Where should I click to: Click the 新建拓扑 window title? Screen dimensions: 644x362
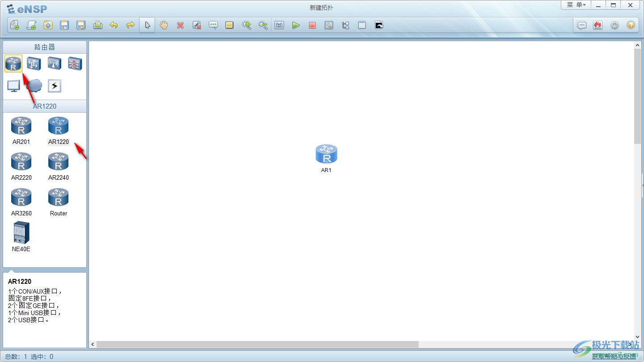point(322,8)
